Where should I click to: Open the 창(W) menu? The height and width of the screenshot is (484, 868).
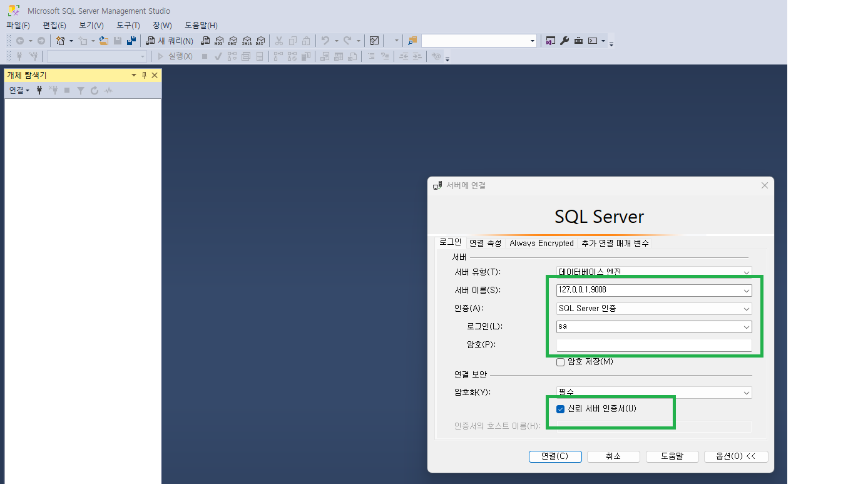click(162, 25)
